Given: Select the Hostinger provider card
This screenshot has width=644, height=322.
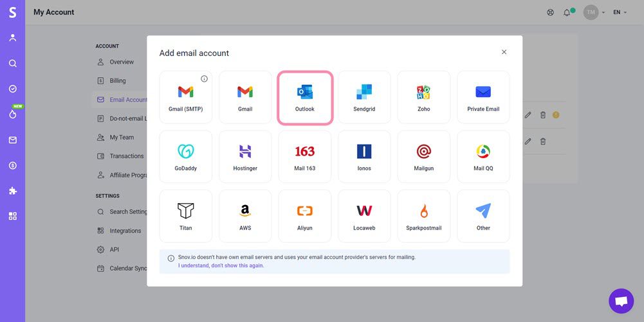Looking at the screenshot, I should [x=245, y=157].
